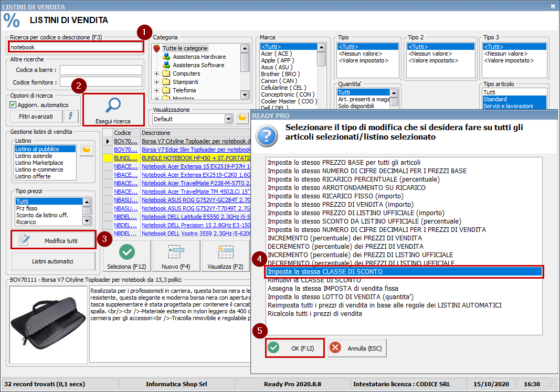Click the Filtri avanzati button

(x=36, y=116)
